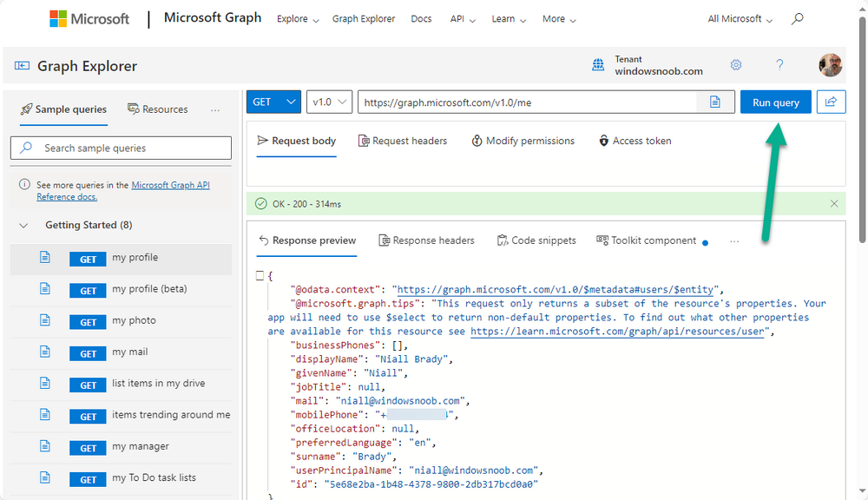Open the help question mark icon
Screen dimensions: 868x500
779,65
